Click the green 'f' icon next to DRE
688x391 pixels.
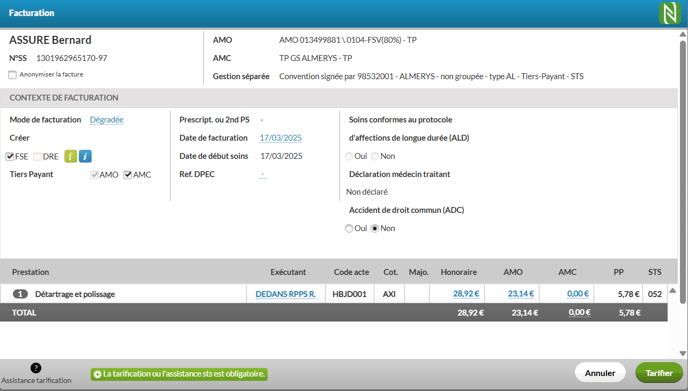(x=70, y=156)
